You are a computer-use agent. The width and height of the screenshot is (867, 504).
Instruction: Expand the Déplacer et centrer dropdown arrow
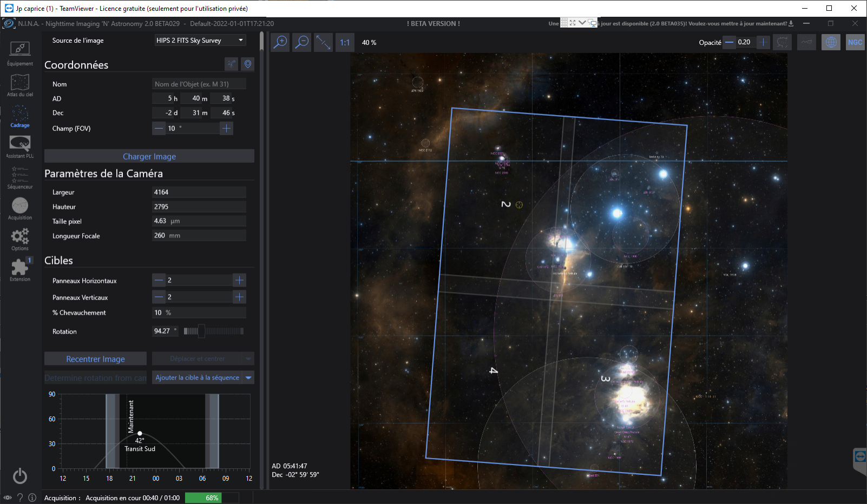pos(249,359)
